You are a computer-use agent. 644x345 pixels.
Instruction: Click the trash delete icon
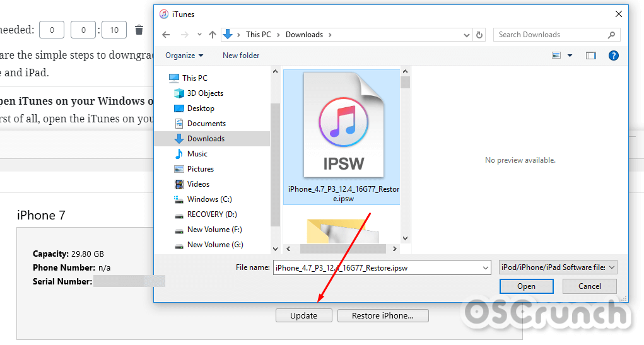coord(139,30)
